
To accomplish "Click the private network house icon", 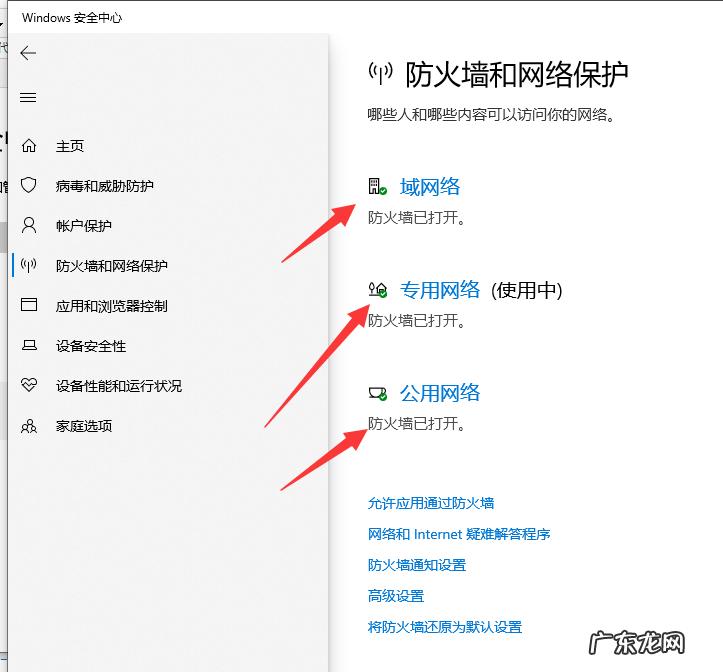I will pyautogui.click(x=378, y=290).
